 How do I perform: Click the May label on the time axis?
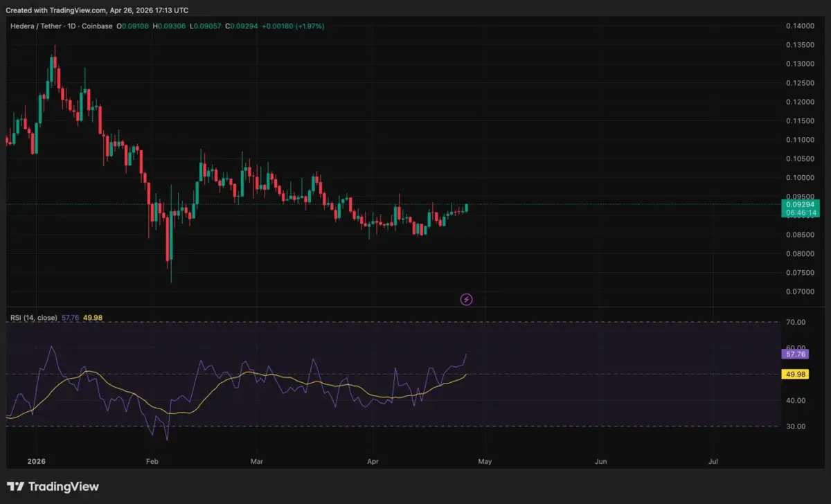485,460
